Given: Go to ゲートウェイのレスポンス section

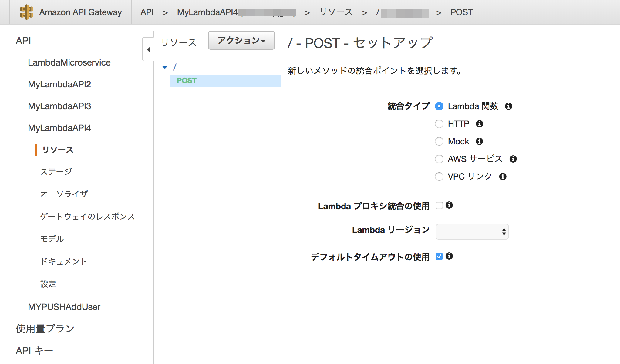Looking at the screenshot, I should [x=87, y=217].
